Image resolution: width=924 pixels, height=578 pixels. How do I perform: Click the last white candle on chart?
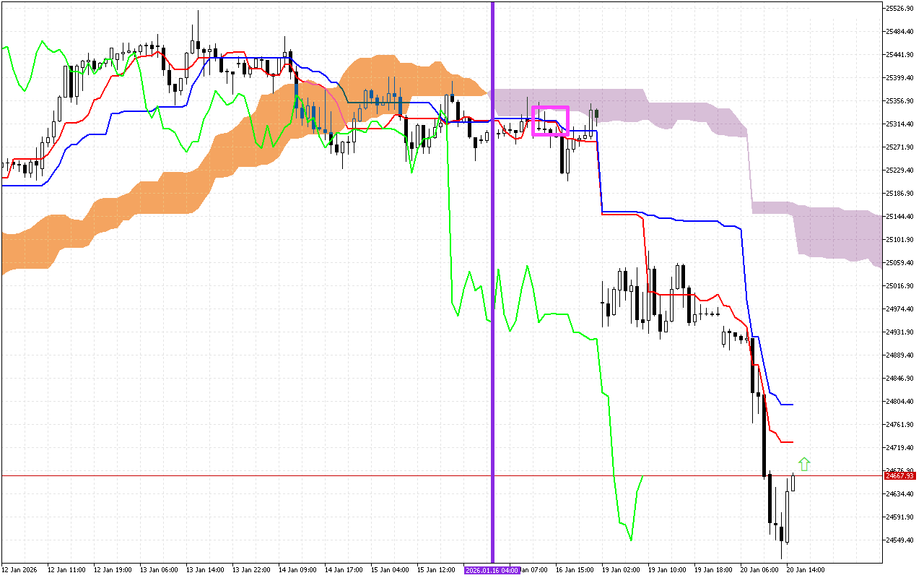[793, 482]
